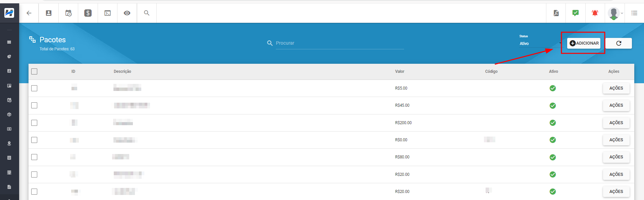The image size is (644, 200).
Task: Click the green chat checkmark icon
Action: pyautogui.click(x=575, y=13)
